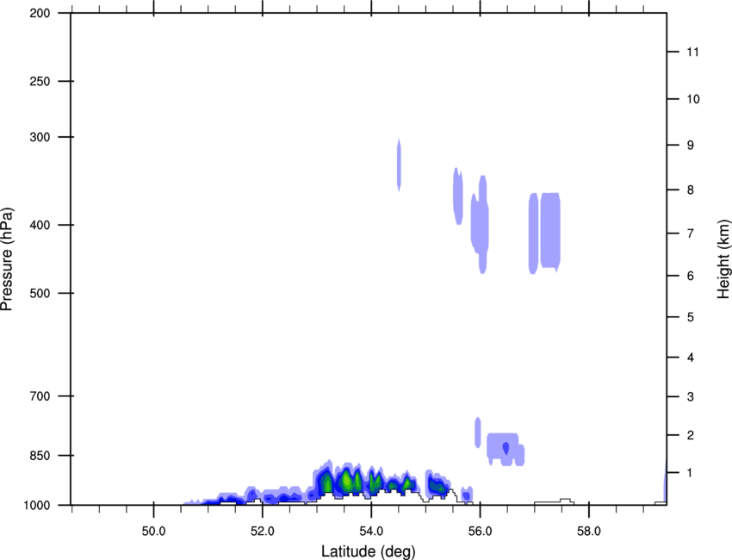Click the 58.0 latitude tick label
Screen dimensions: 732x560
tap(589, 532)
